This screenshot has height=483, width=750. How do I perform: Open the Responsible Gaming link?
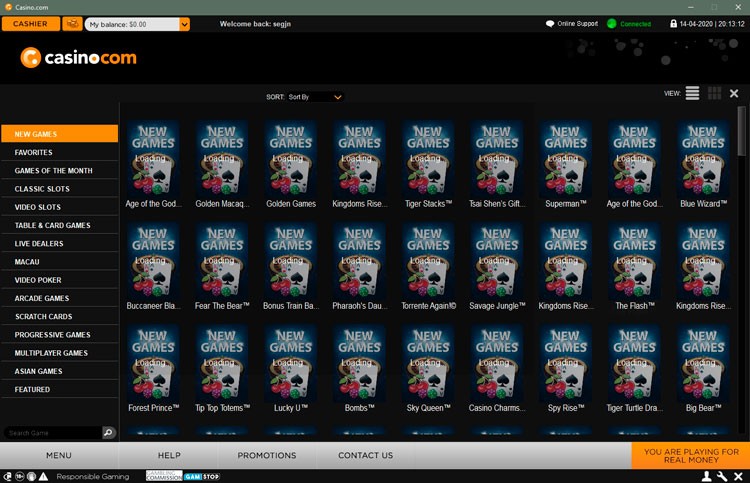tap(93, 476)
